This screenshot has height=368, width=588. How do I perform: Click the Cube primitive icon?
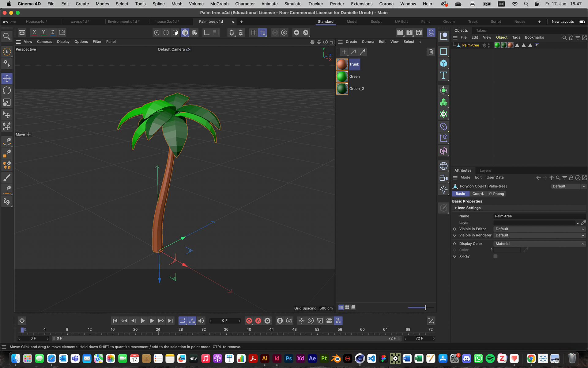(x=443, y=63)
